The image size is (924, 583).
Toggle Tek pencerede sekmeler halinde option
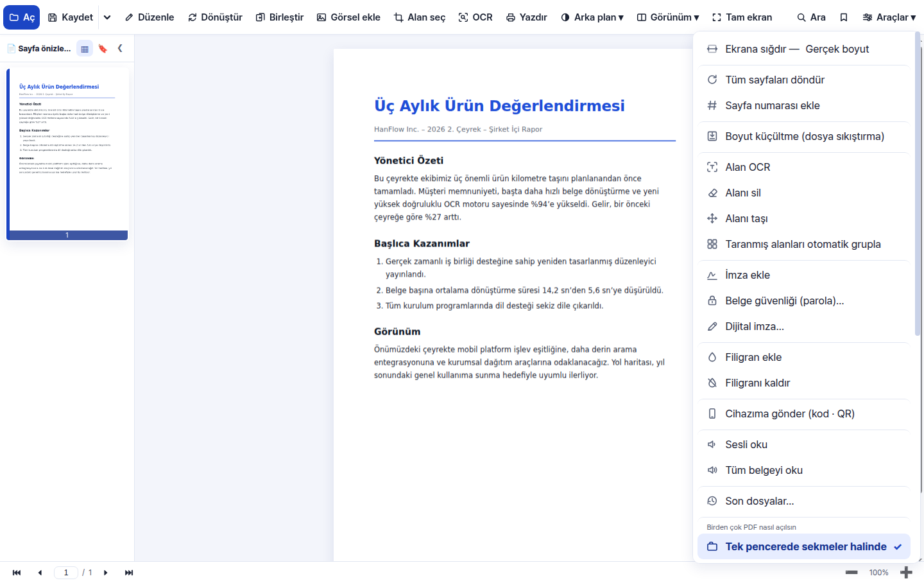tap(804, 546)
